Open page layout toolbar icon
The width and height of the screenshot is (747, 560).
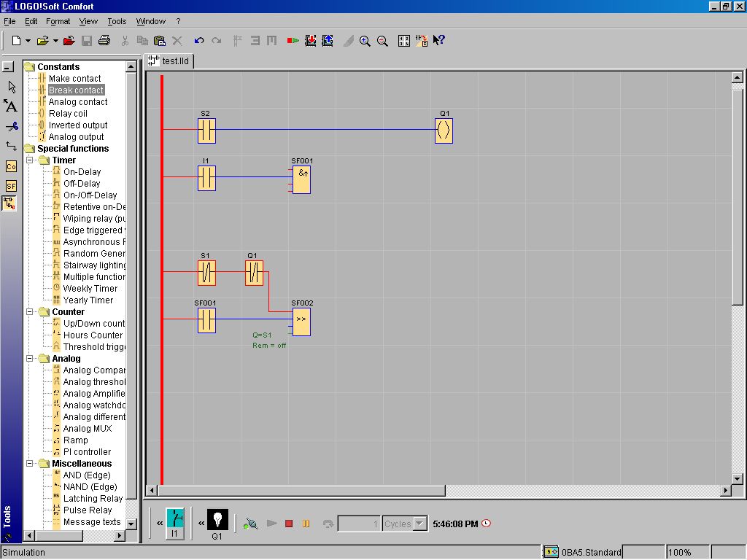404,41
